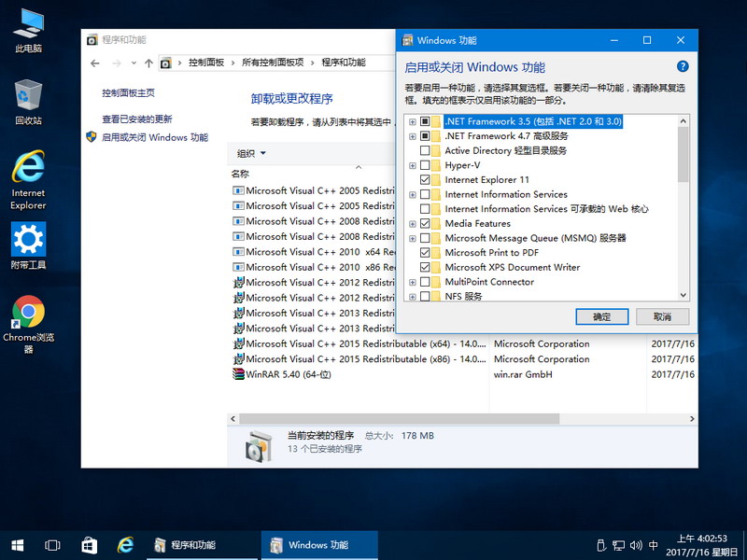
Task: Open the This PC (此电脑) desktop icon
Action: [29, 30]
